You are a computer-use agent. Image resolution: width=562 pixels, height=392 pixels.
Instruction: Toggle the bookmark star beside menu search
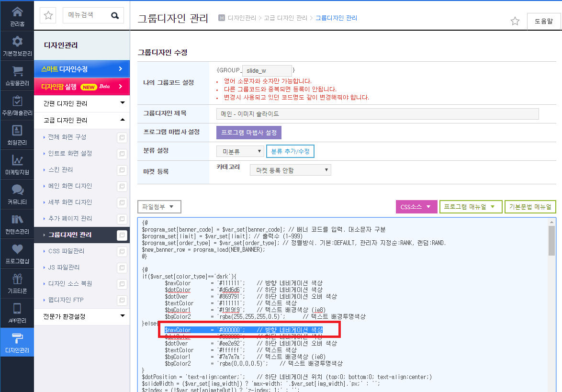(x=48, y=15)
